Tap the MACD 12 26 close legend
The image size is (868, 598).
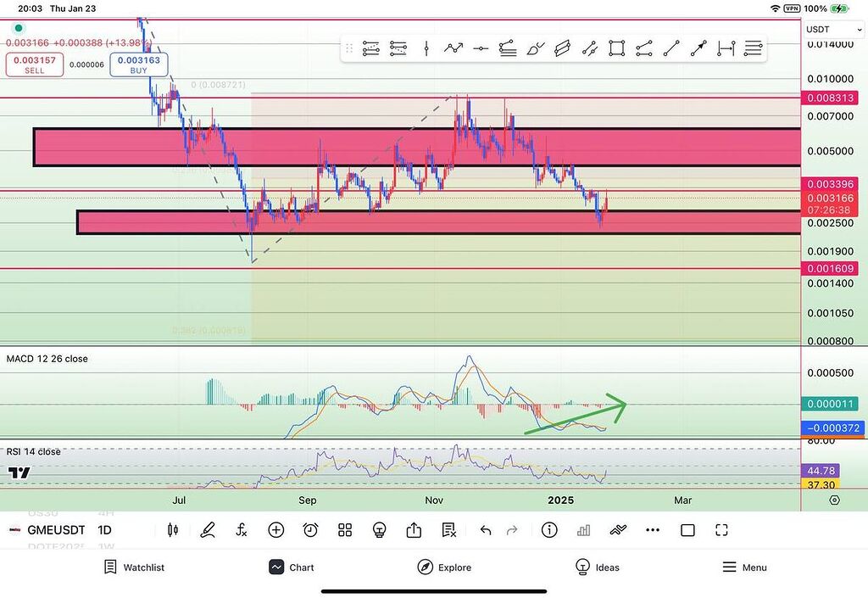(x=47, y=359)
